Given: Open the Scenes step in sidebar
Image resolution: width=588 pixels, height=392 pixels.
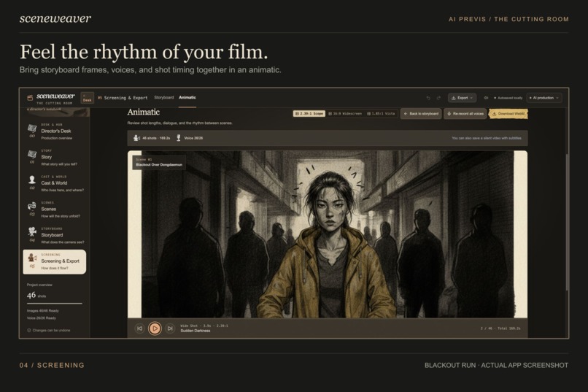Looking at the screenshot, I should (55, 210).
